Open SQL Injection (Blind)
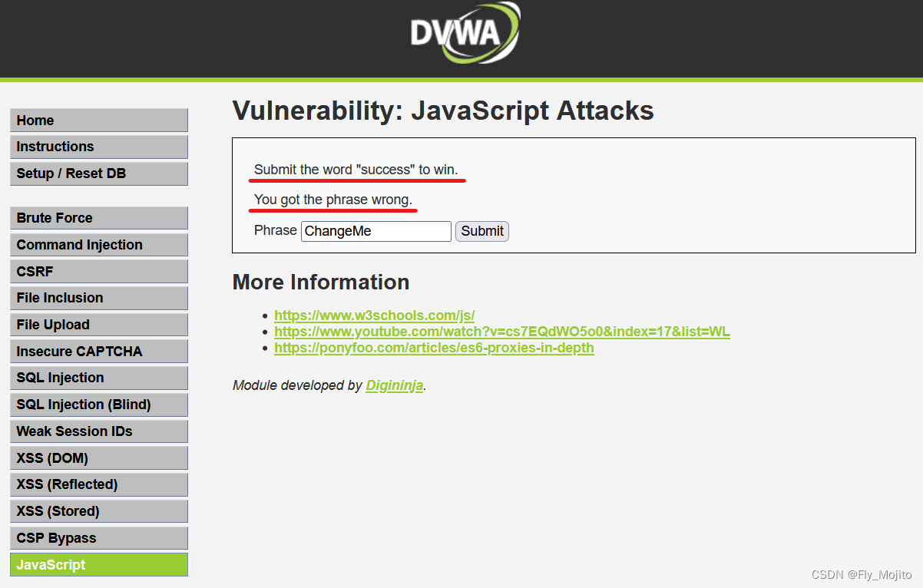This screenshot has height=588, width=923. pos(98,404)
